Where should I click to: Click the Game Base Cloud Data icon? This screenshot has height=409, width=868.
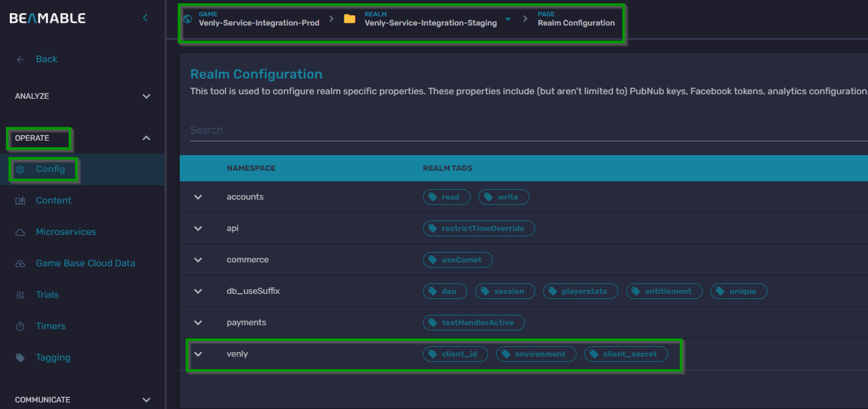pyautogui.click(x=20, y=264)
